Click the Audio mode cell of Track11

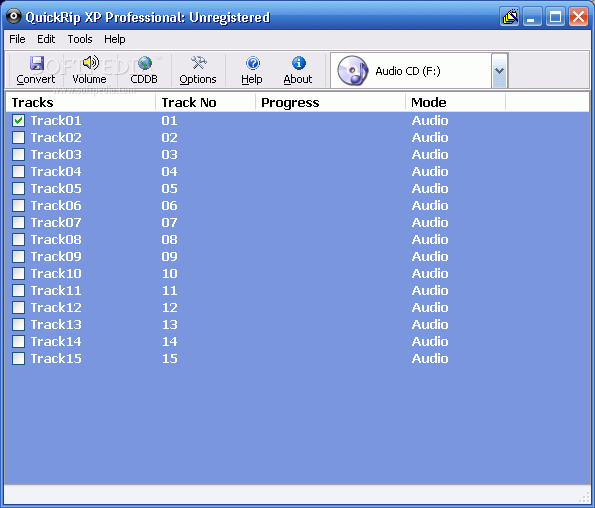click(430, 291)
